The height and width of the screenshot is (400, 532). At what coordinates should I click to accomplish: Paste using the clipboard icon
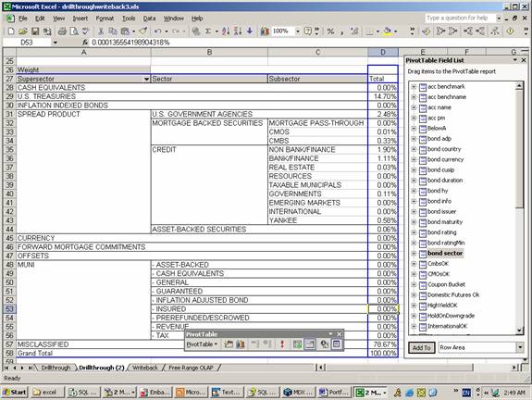coord(125,31)
